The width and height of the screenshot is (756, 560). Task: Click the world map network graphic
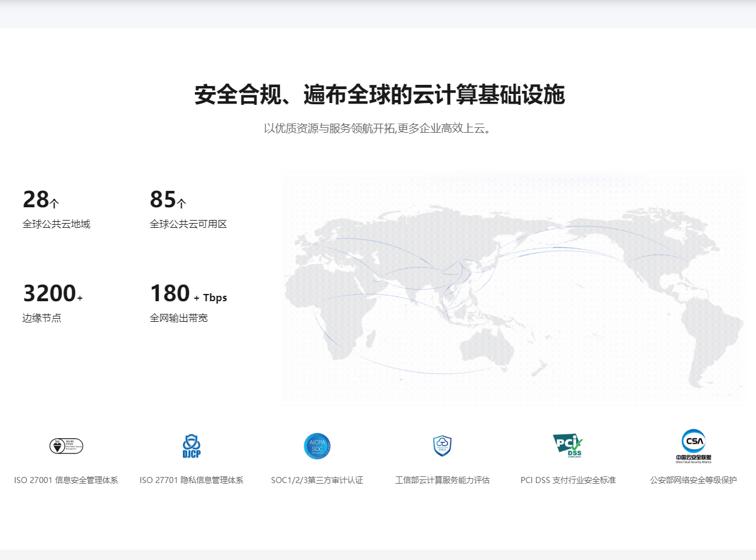(x=512, y=288)
